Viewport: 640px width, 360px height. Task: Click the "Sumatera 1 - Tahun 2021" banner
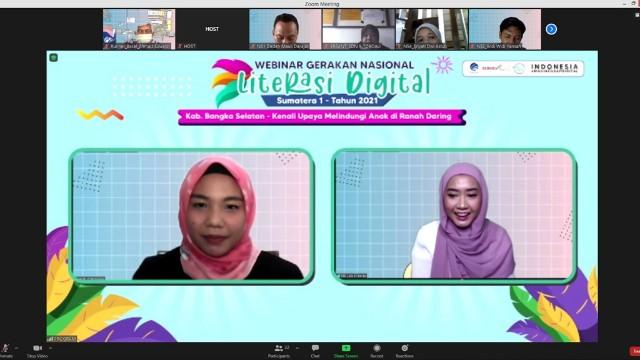tap(327, 100)
